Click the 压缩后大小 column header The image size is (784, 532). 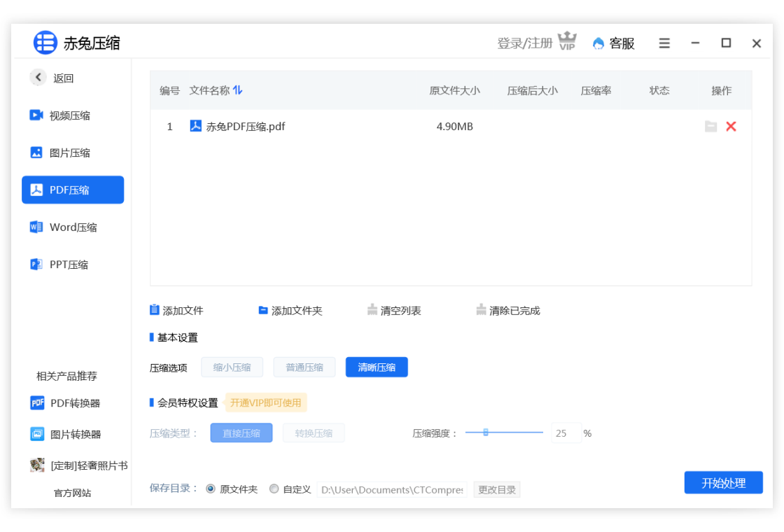(x=532, y=90)
